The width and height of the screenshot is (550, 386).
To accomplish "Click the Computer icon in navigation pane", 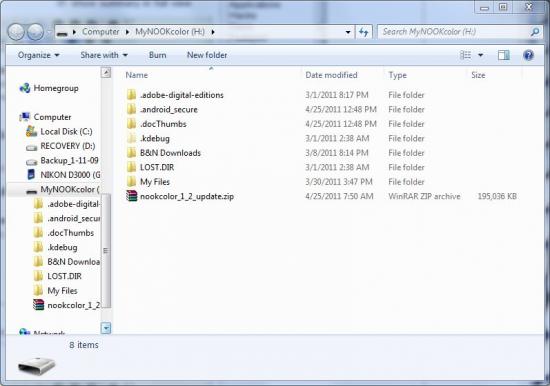I will [25, 117].
